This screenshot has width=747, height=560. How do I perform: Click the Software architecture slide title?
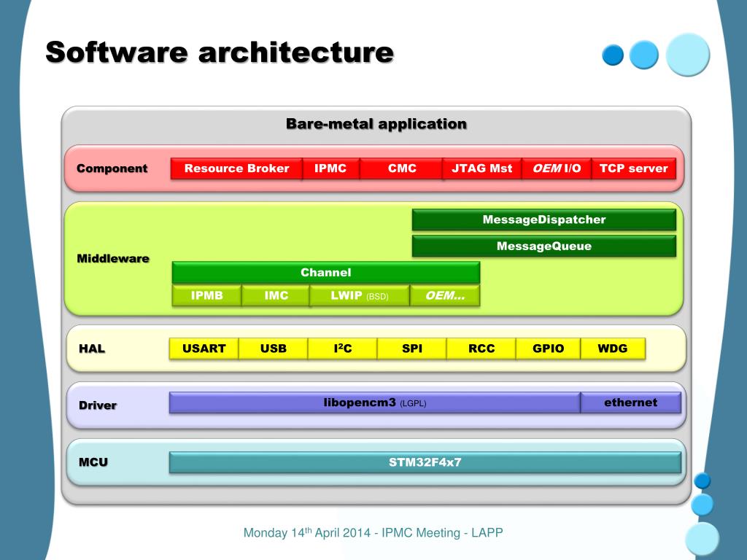220,52
